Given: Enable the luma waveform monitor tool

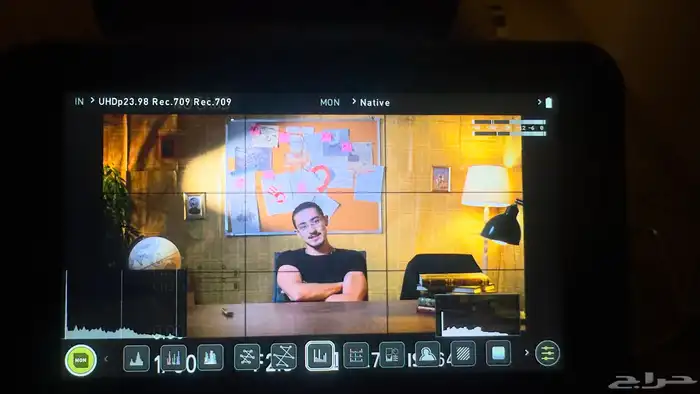Looking at the screenshot, I should pyautogui.click(x=136, y=358).
